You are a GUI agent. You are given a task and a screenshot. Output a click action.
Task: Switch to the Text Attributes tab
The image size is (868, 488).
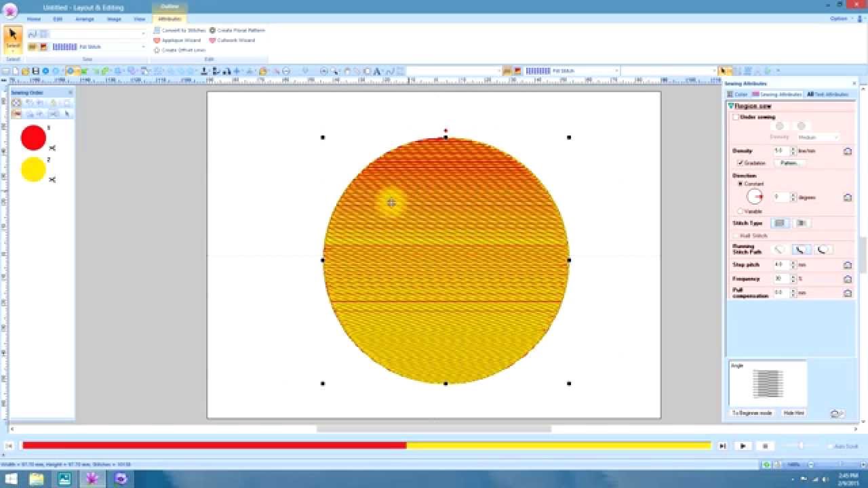[827, 94]
